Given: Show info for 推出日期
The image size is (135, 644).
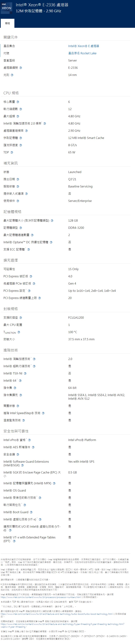Looking at the screenshot, I should (x=18, y=179).
